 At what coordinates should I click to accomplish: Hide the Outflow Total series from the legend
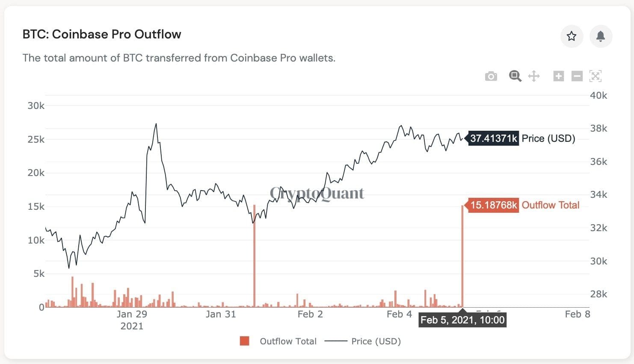tap(288, 341)
